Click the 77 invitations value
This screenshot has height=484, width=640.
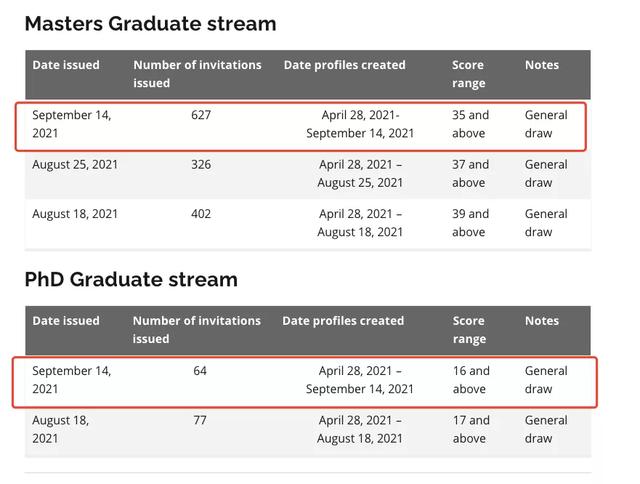pos(200,420)
